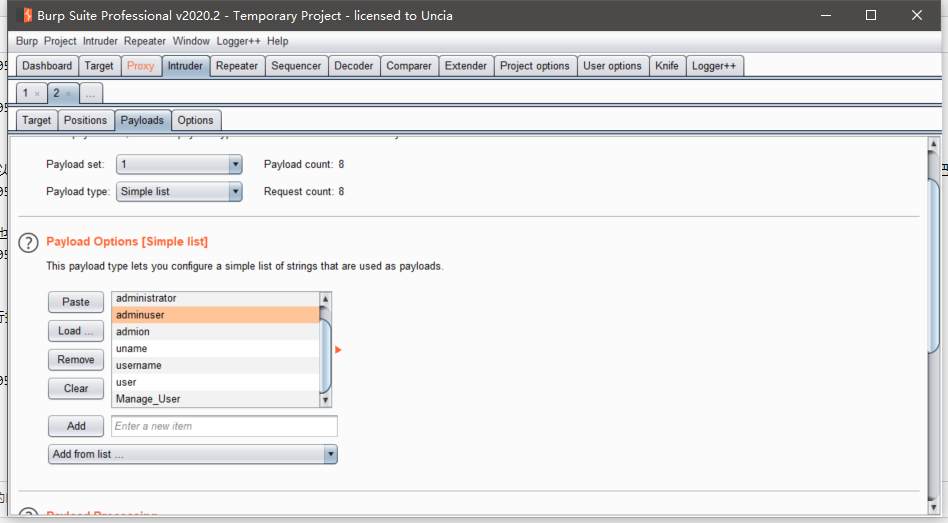Click payload list scrollbar down arrow
Screen dimensions: 948x523
coord(325,400)
